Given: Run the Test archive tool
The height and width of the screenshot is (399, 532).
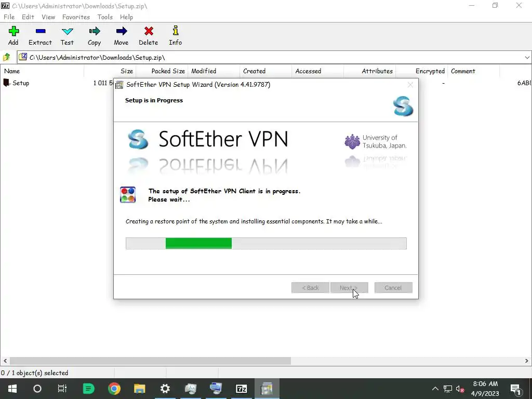Looking at the screenshot, I should click(x=67, y=32).
